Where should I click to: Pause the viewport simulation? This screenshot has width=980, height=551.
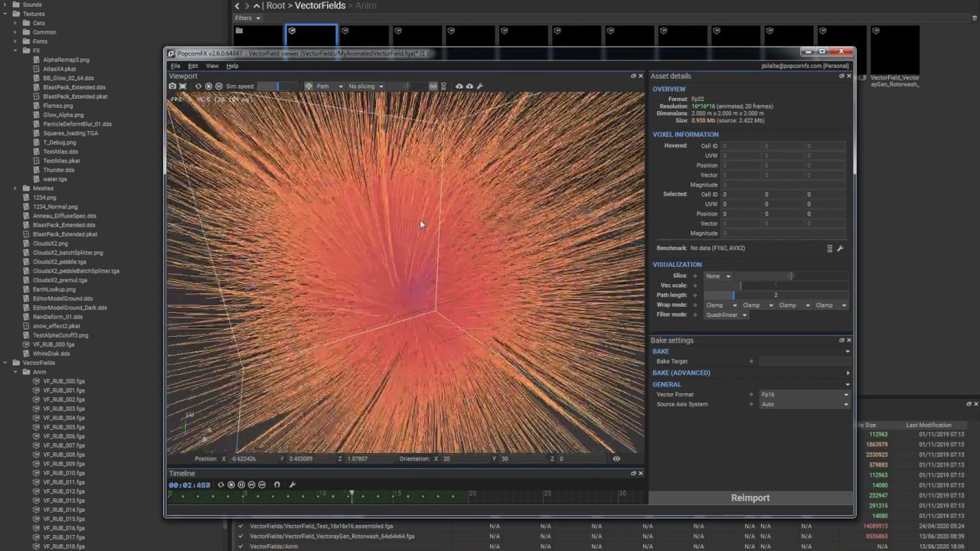[219, 86]
